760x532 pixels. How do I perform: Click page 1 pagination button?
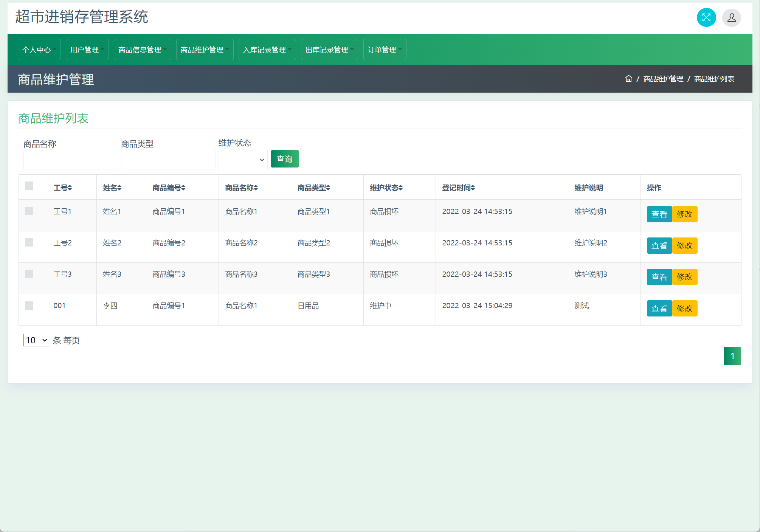(x=732, y=356)
